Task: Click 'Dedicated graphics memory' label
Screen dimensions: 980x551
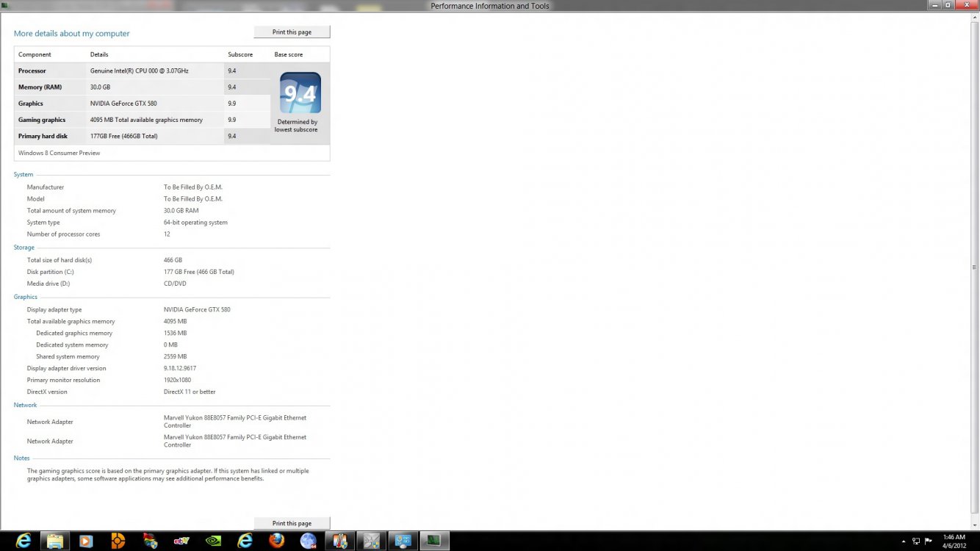Action: point(74,333)
